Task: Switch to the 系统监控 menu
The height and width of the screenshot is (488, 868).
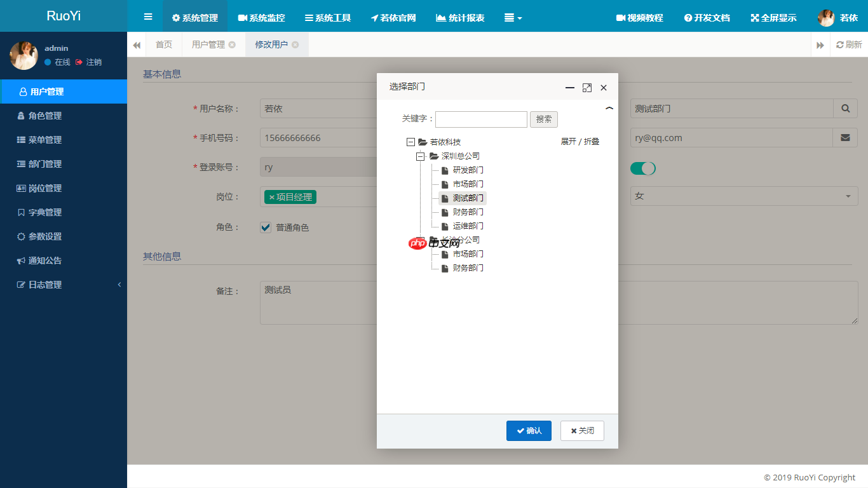Action: [x=261, y=18]
